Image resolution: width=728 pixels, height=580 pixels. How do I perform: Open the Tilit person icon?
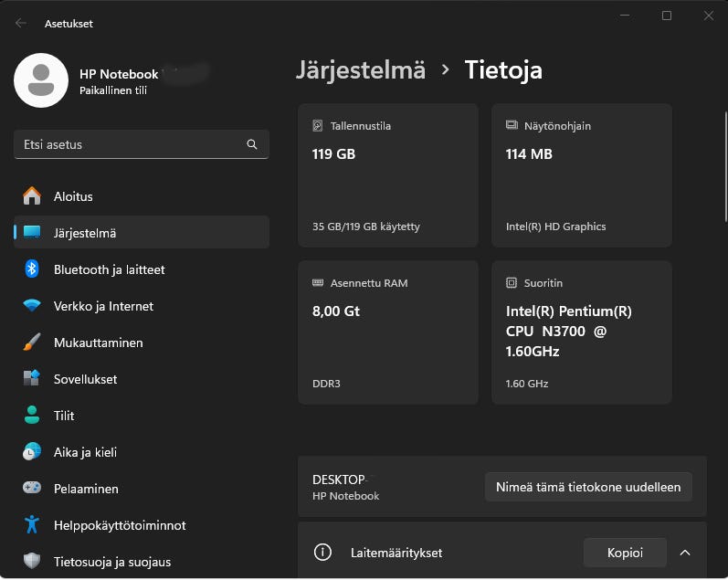[x=32, y=416]
